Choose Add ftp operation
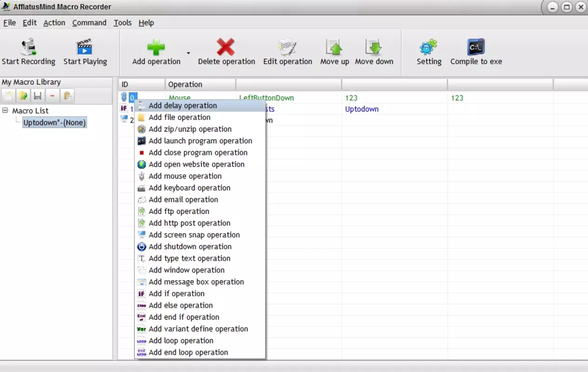 pos(200,211)
